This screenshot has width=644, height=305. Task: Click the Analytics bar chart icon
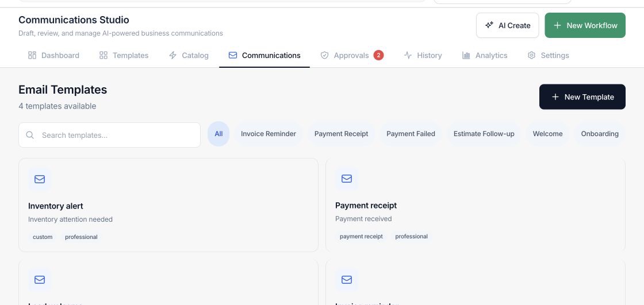[466, 55]
